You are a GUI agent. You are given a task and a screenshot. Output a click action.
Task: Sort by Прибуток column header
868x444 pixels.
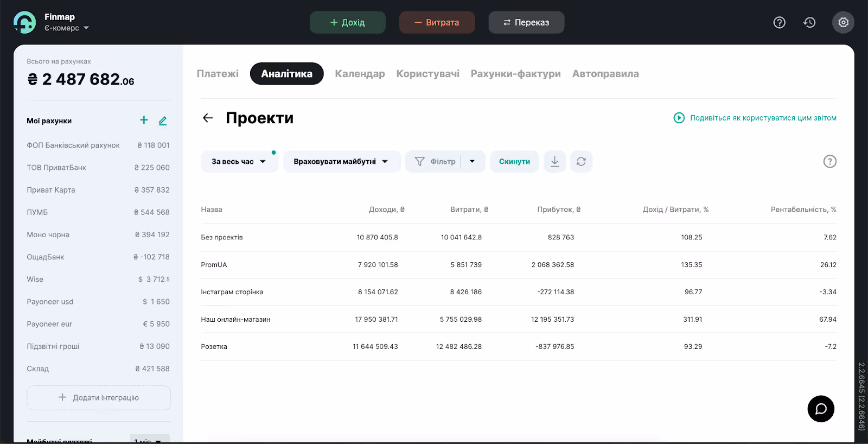point(559,210)
